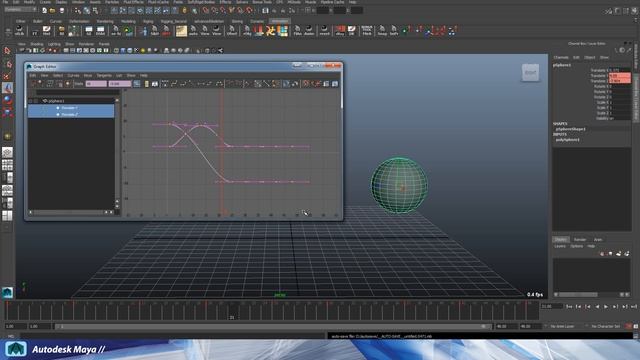Click the Graph Editor open dope sheet icon
Viewport: 640px width, 360px height.
click(326, 84)
